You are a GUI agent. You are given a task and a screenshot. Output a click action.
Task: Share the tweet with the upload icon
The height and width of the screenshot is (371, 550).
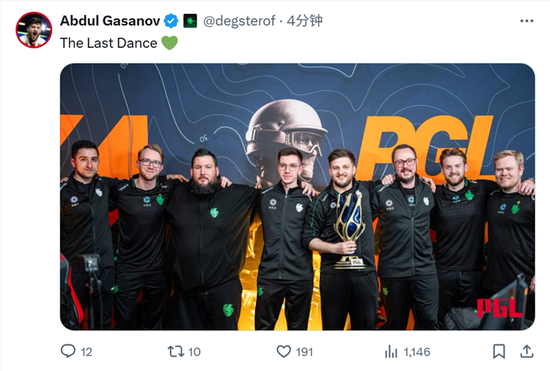coord(526,351)
